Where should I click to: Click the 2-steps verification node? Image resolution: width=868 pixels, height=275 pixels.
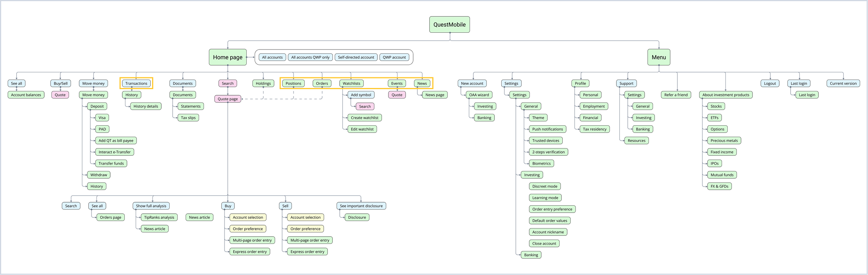(x=548, y=152)
